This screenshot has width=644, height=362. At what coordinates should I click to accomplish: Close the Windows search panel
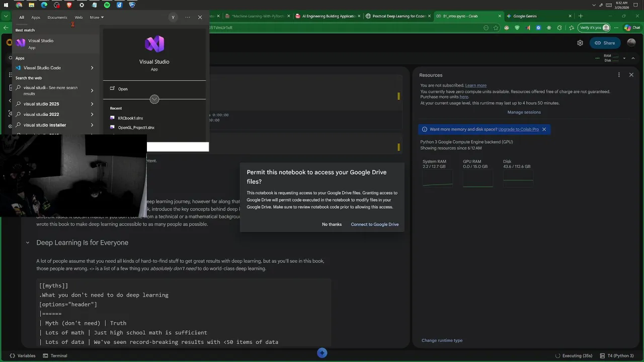click(200, 17)
